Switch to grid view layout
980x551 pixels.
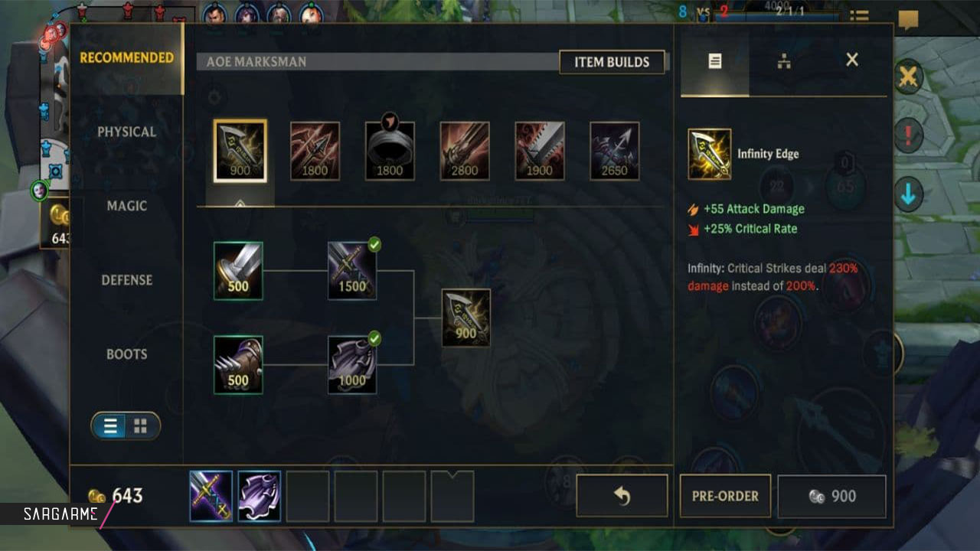coord(141,426)
